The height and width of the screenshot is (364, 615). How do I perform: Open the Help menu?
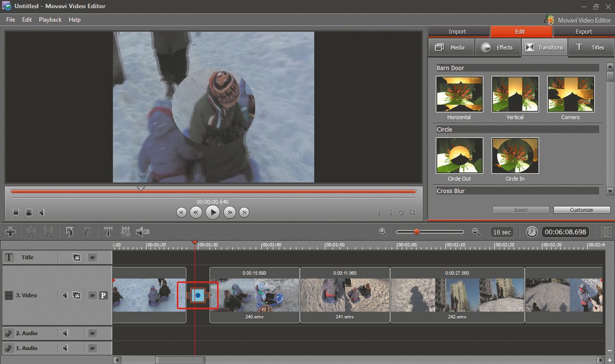[x=74, y=20]
